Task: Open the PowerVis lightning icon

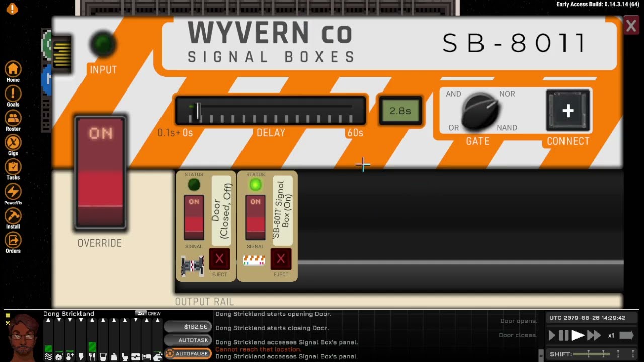Action: click(13, 192)
